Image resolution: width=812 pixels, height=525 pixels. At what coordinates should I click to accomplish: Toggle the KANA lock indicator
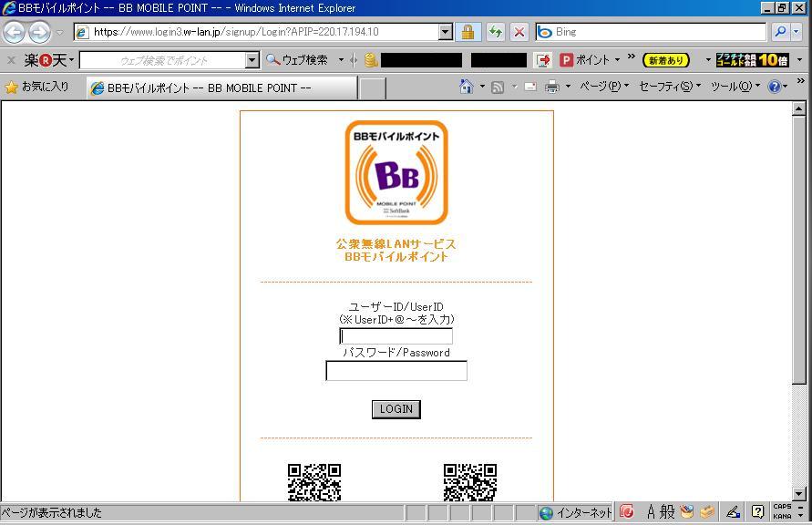point(782,516)
